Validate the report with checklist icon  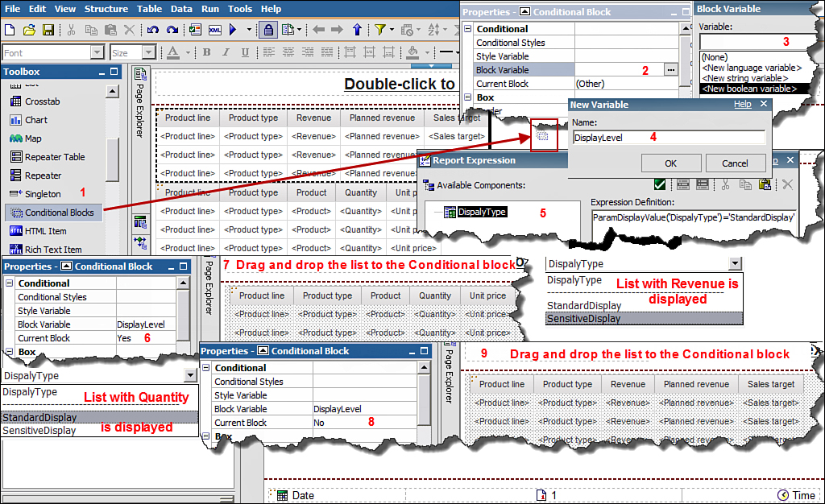[195, 30]
